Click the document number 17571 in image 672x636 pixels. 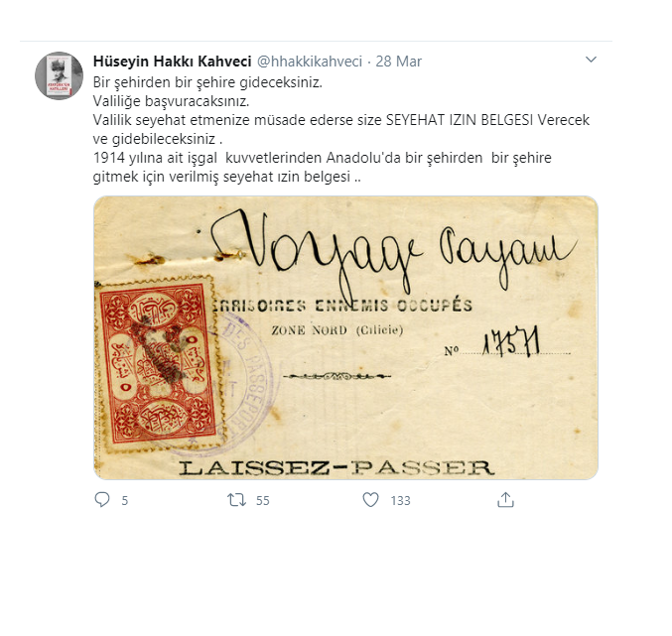tap(511, 342)
